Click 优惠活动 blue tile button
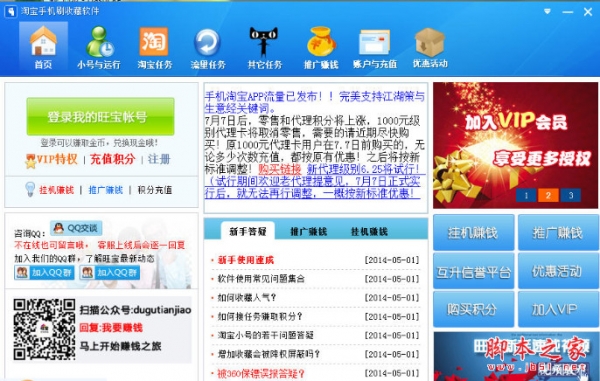The height and width of the screenshot is (381, 600). [558, 271]
